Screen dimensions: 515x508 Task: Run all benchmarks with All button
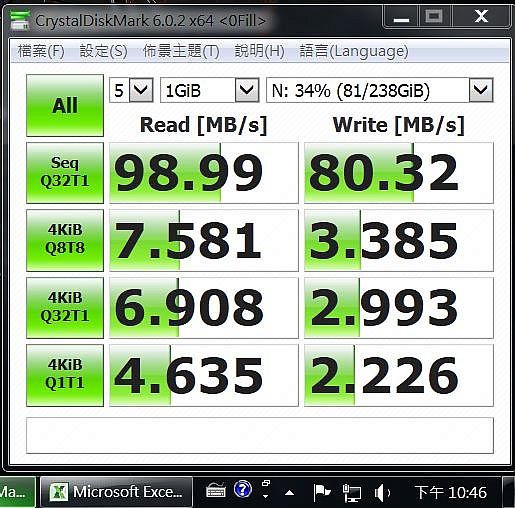point(65,105)
